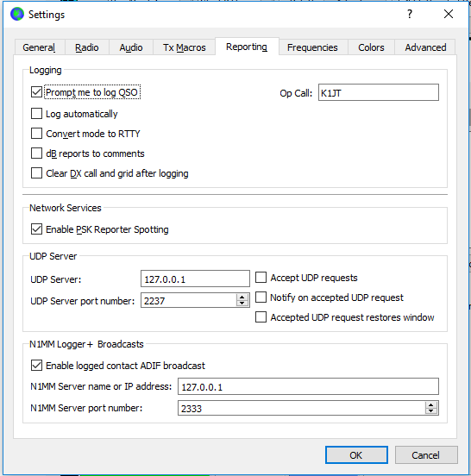
Task: Click the Op Call input field
Action: pyautogui.click(x=379, y=92)
